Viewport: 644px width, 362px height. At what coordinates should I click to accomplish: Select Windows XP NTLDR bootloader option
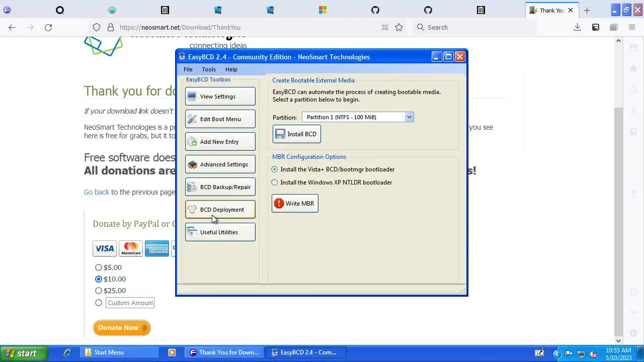pos(274,183)
